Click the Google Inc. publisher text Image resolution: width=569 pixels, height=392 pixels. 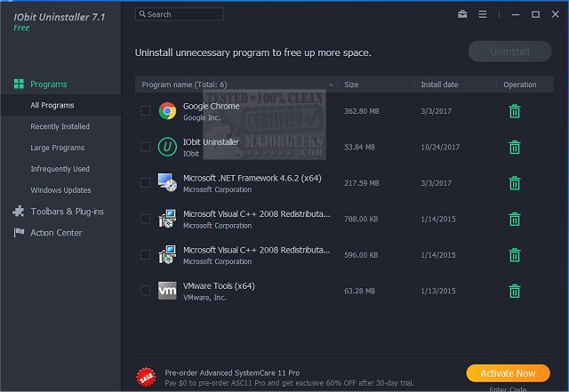coord(202,117)
